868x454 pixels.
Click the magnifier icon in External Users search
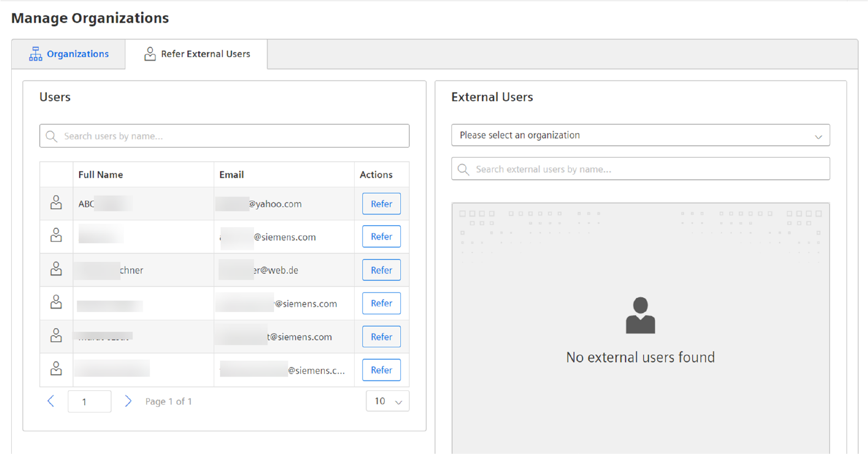pos(463,170)
